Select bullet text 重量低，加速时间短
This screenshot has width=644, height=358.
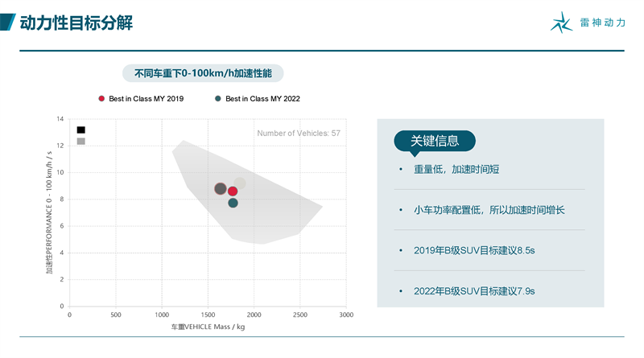(456, 169)
